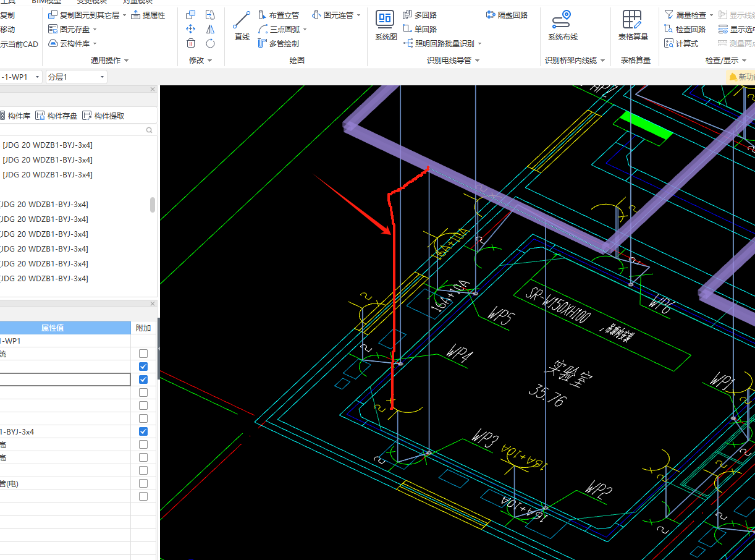Uncheck 附加 checkbox for the 1-BYJ-3x4 row
Screen dimensions: 755x560
(x=143, y=431)
